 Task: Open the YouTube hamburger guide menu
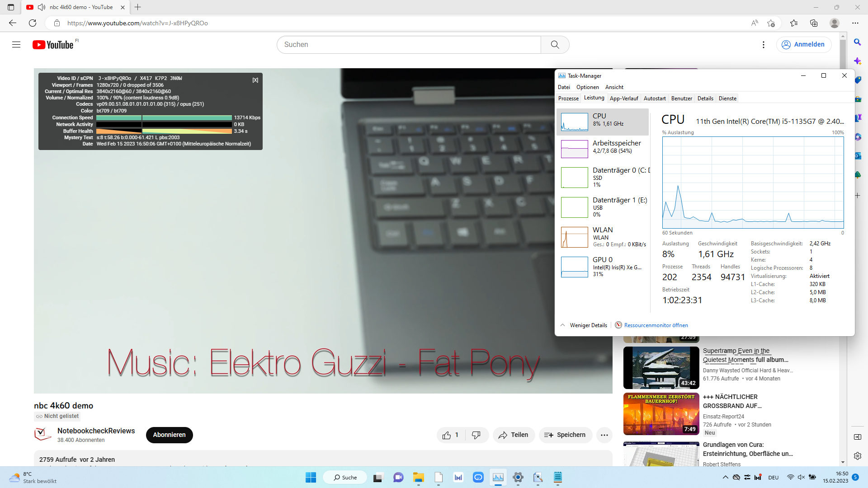16,44
